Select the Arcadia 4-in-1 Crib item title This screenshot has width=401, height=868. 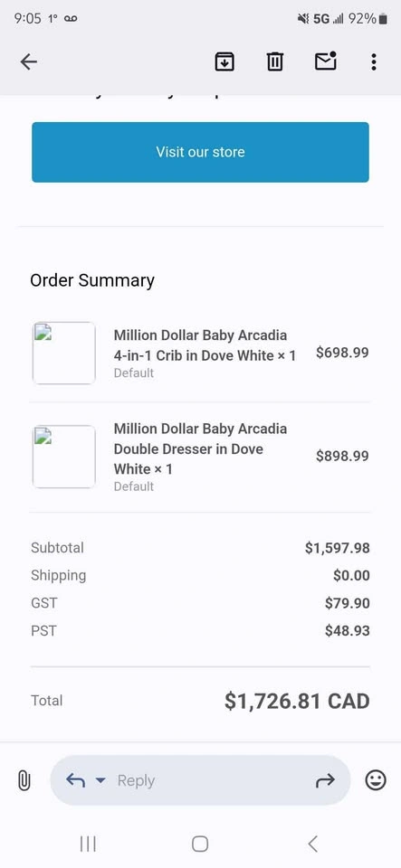[x=205, y=345]
